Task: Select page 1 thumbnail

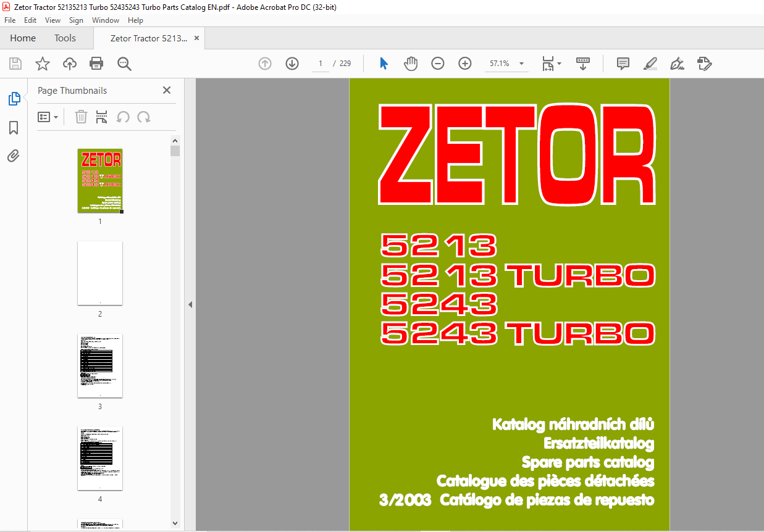Action: [100, 181]
